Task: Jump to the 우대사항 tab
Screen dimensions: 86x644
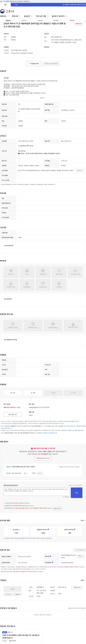Action: point(40,21)
